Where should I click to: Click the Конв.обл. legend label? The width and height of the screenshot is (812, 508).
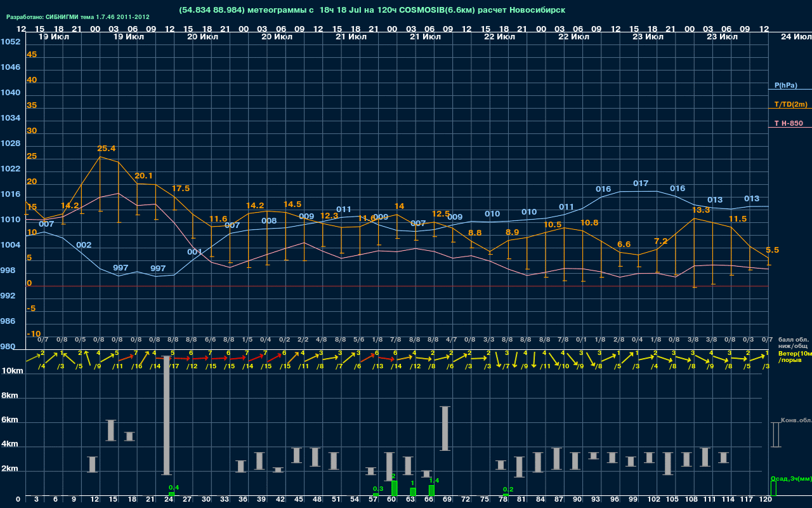(796, 420)
